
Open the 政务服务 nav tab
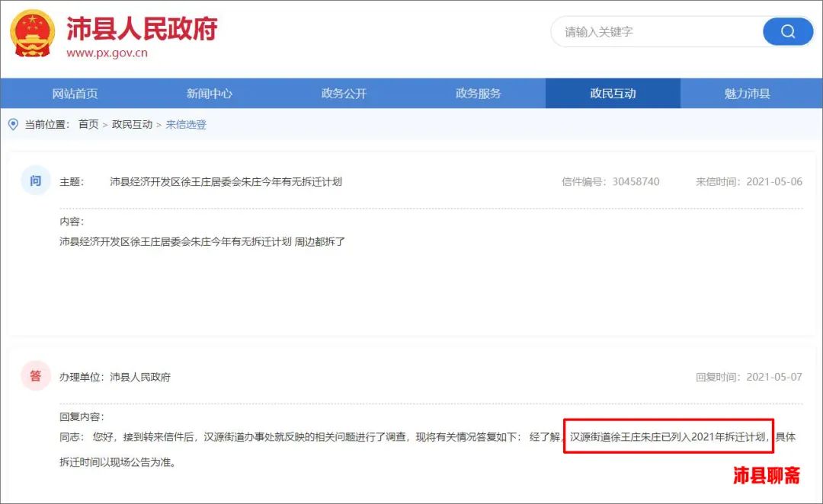[478, 94]
